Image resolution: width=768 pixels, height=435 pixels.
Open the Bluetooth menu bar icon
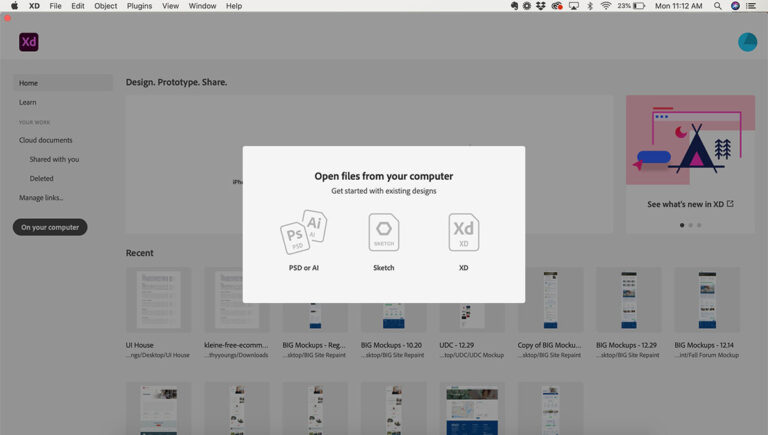click(x=590, y=6)
